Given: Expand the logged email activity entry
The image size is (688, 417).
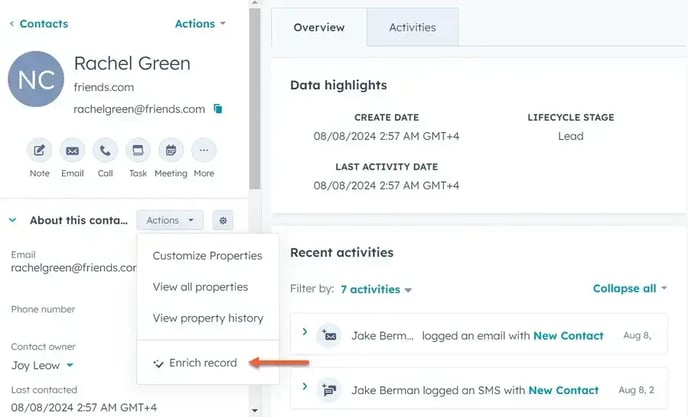Looking at the screenshot, I should click(305, 332).
